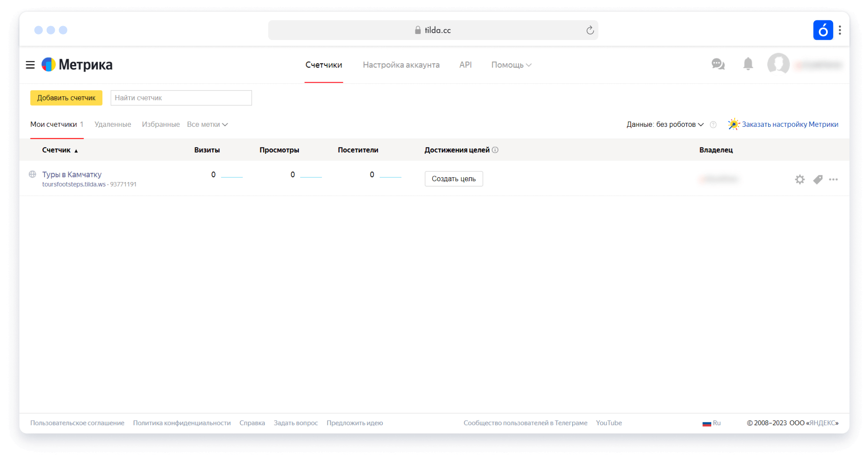Click the tag label icon for counter
This screenshot has height=460, width=868.
pos(818,179)
